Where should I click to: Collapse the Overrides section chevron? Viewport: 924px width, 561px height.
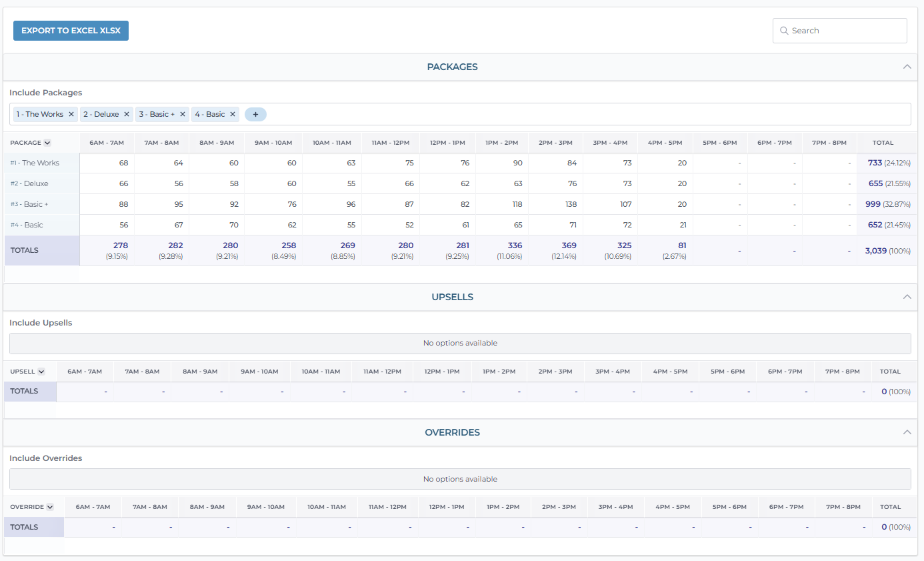907,432
